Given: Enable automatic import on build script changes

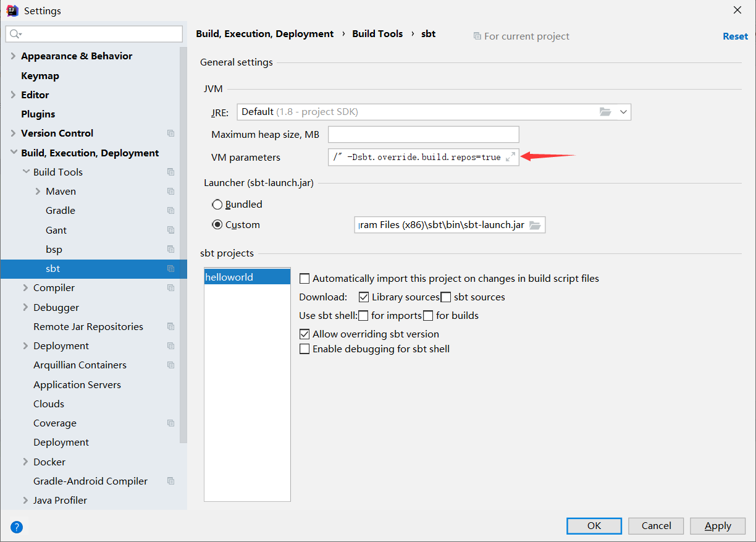Looking at the screenshot, I should point(304,279).
